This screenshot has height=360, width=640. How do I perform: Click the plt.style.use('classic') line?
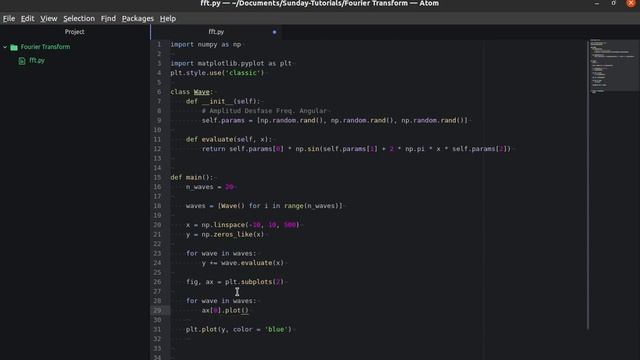coord(217,73)
